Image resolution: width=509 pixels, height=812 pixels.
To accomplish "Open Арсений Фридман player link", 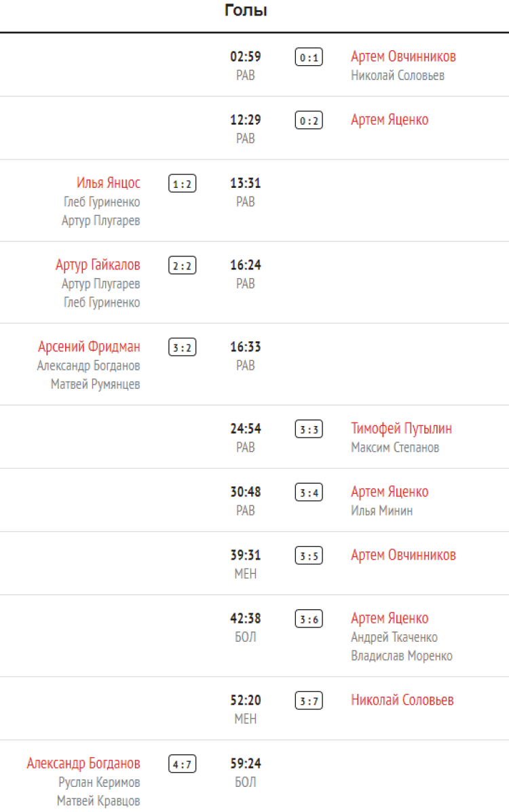I will click(89, 347).
